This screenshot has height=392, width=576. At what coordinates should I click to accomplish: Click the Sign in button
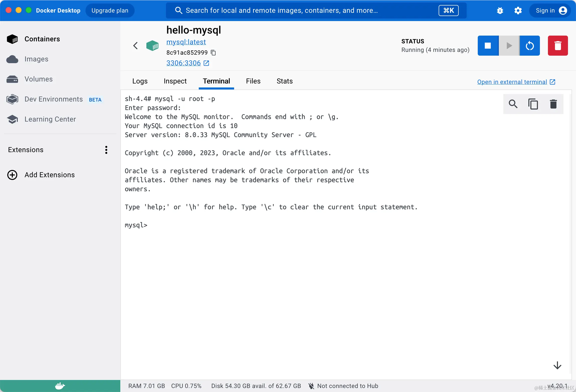click(550, 11)
